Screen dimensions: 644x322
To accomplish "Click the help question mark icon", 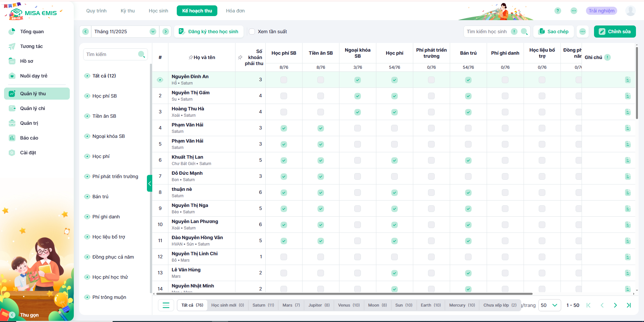I will (557, 11).
